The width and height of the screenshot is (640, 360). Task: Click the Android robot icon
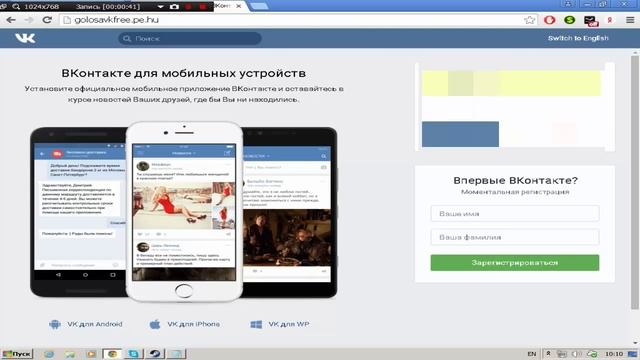[x=55, y=324]
